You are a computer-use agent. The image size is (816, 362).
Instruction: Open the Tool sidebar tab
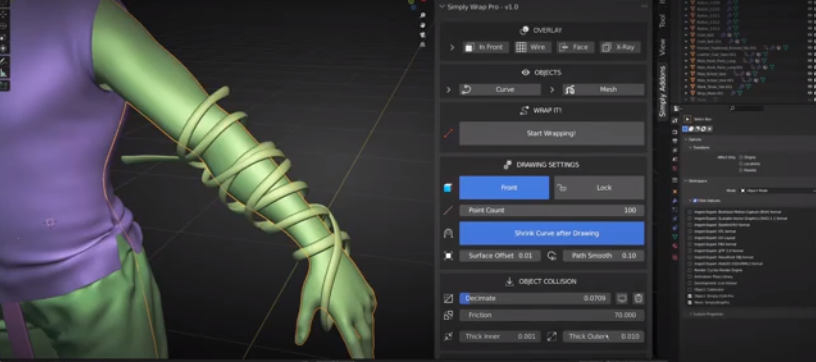click(x=662, y=21)
